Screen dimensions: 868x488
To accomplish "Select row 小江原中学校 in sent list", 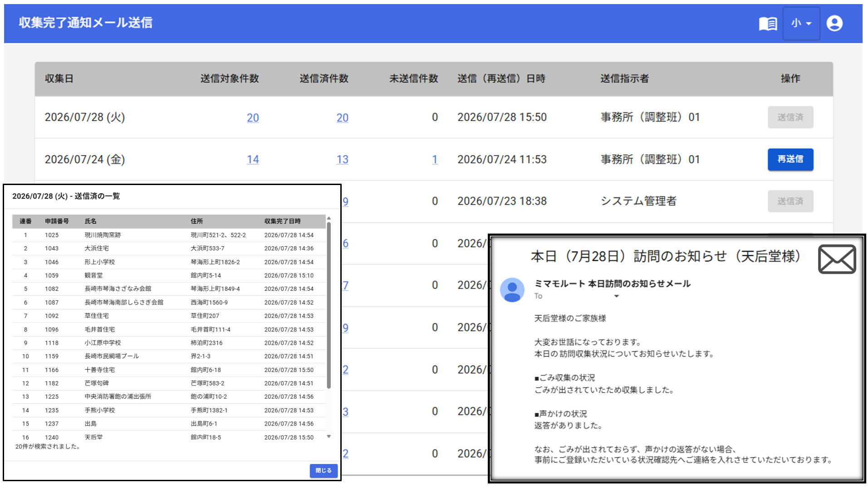I will coord(169,343).
